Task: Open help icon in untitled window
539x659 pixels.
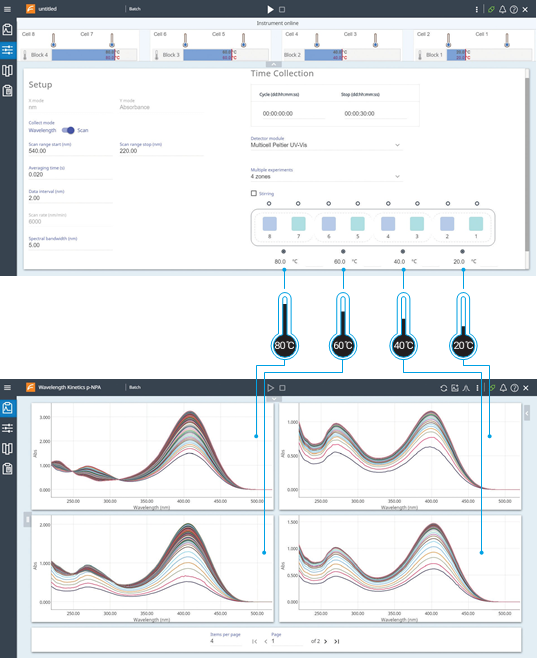Action: tap(514, 9)
